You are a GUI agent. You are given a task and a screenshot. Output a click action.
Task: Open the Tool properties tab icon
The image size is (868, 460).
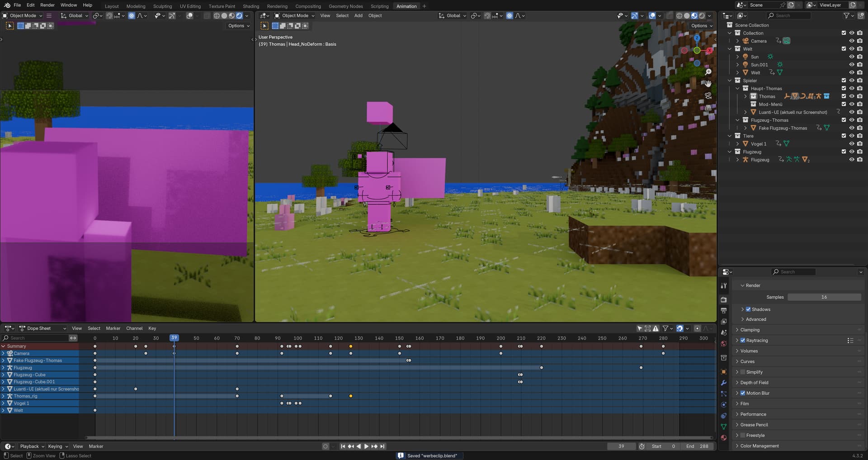724,285
